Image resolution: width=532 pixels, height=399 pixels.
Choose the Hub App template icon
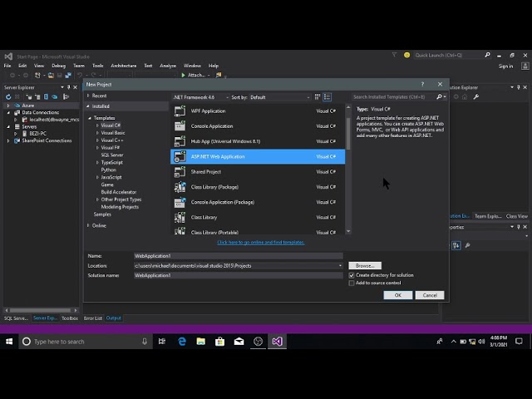[x=180, y=141]
